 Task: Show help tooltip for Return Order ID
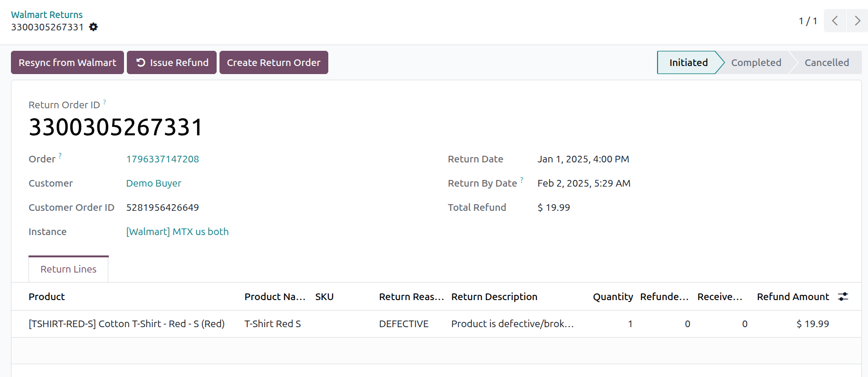[105, 102]
